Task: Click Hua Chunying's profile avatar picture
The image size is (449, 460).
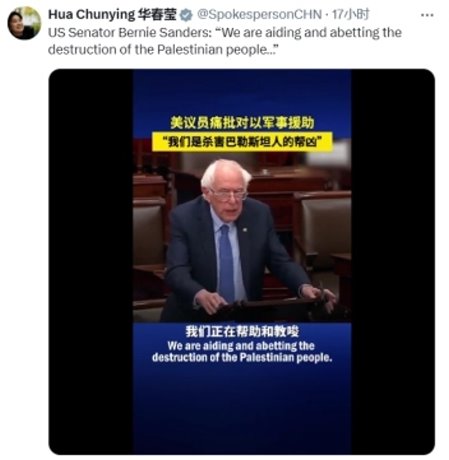Action: tap(24, 23)
